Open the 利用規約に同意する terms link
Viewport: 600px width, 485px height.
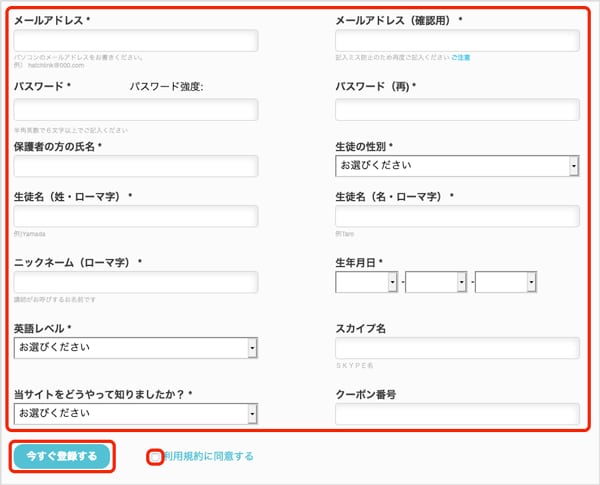(x=209, y=457)
